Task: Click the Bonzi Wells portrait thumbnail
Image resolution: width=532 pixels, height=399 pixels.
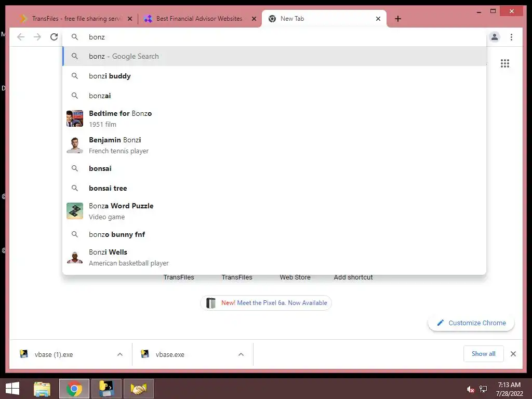Action: click(x=75, y=257)
